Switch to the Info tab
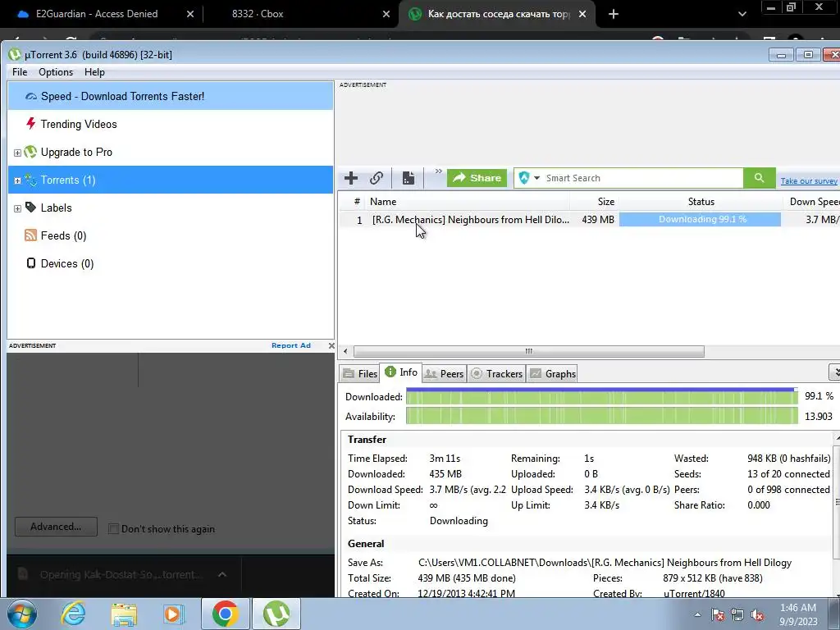 [x=401, y=372]
